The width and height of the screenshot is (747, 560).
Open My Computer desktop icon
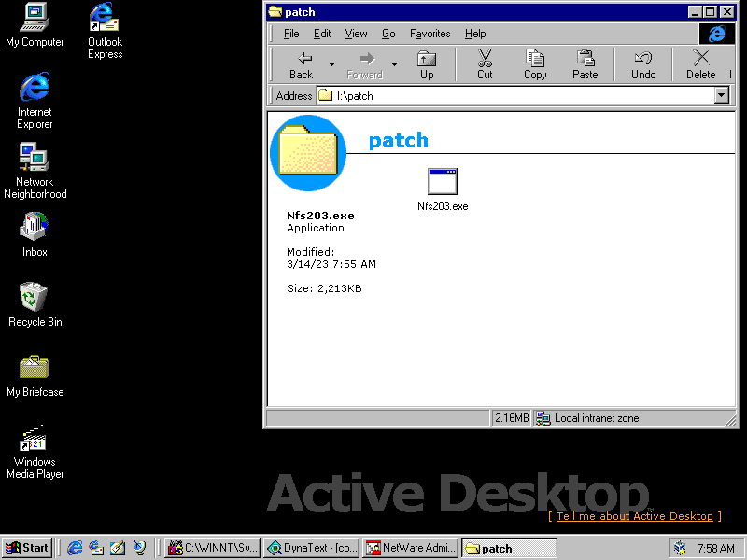(35, 25)
